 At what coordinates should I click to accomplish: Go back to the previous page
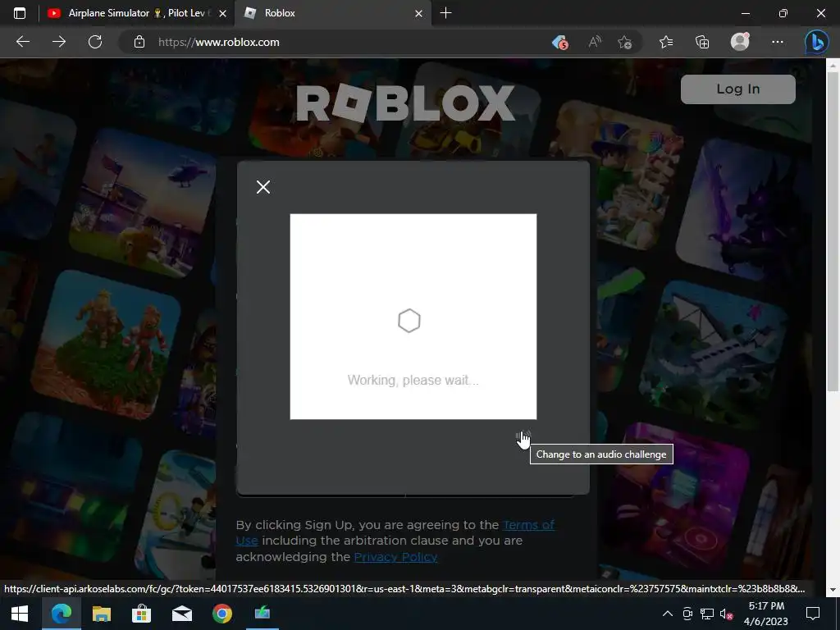23,42
